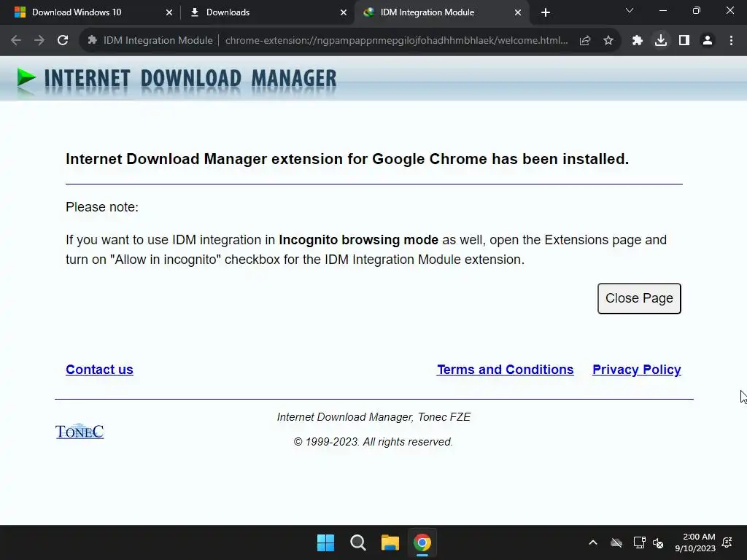
Task: Close the Downloads tab
Action: tap(344, 13)
